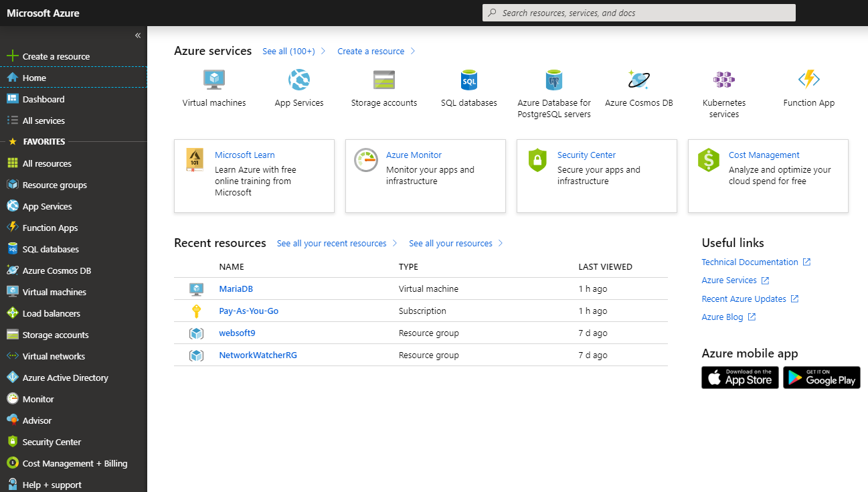This screenshot has height=492, width=868.
Task: Open Azure Database for PostgreSQL servers icon
Action: (x=554, y=80)
